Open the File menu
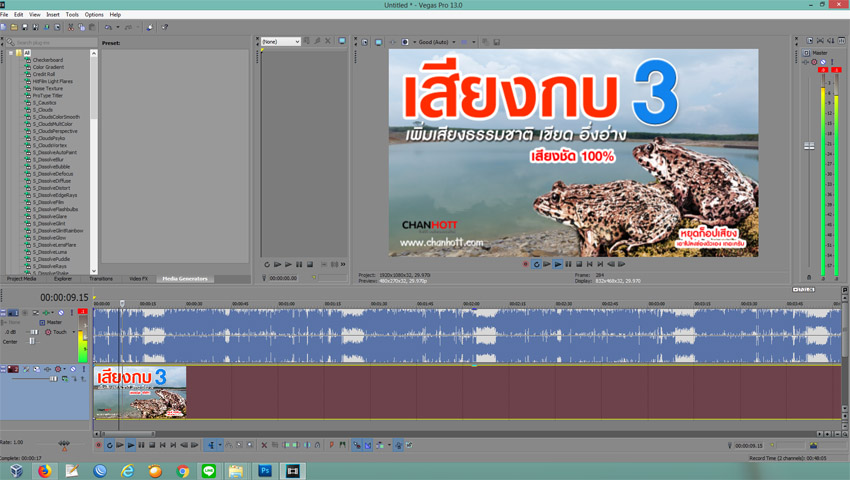 click(x=4, y=15)
